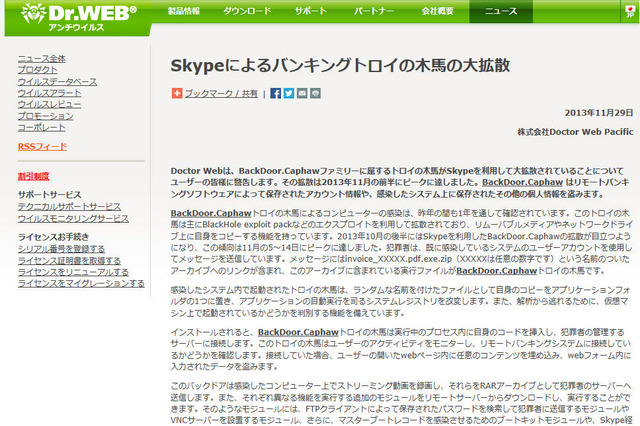Click ライセンスをマイグレーションする link
The width and height of the screenshot is (640, 426).
[81, 283]
